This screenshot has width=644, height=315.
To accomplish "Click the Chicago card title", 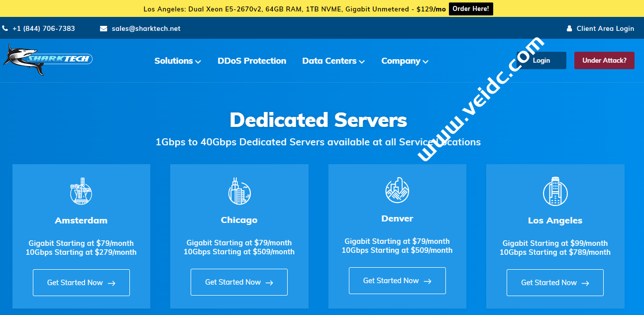I will click(x=239, y=220).
